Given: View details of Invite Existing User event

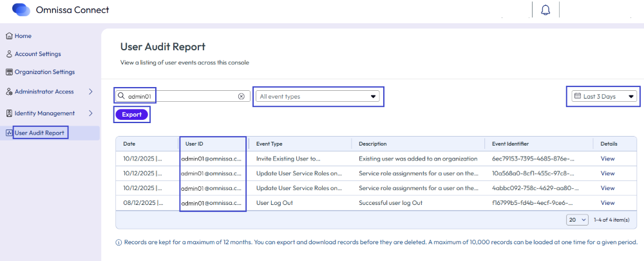Looking at the screenshot, I should (x=607, y=159).
